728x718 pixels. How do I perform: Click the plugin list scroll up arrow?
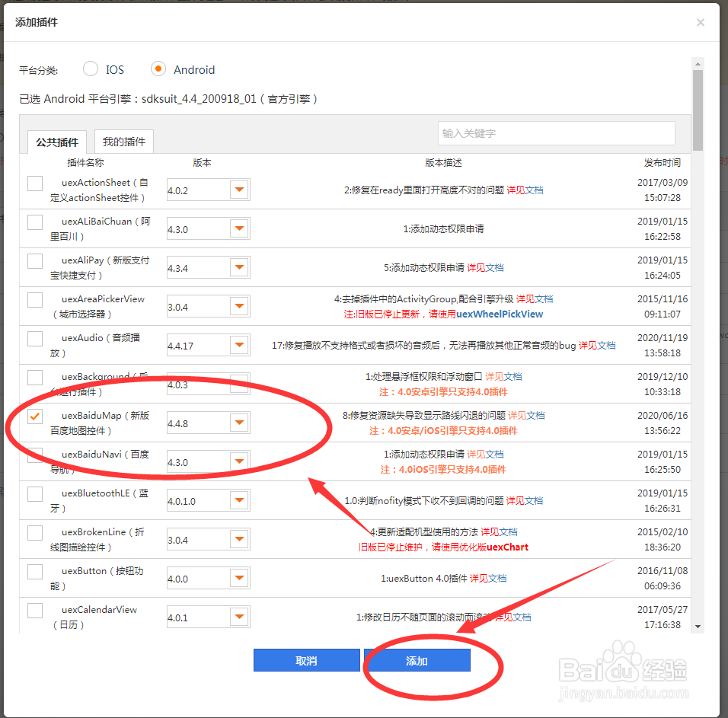coord(698,64)
